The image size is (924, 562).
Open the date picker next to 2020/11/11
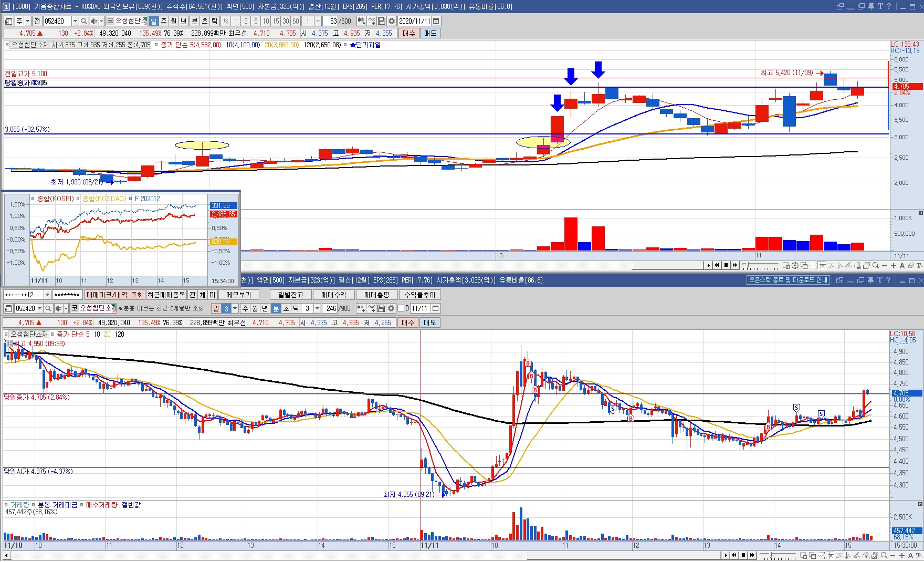click(x=436, y=21)
